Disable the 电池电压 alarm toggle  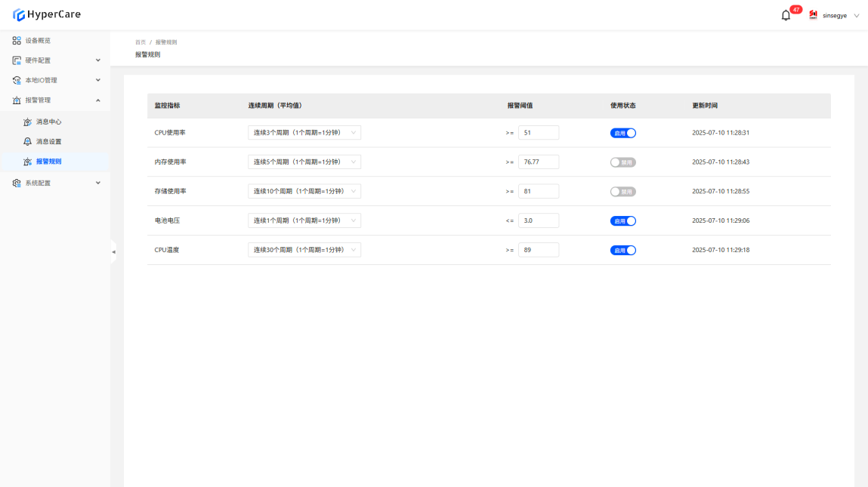(x=622, y=220)
